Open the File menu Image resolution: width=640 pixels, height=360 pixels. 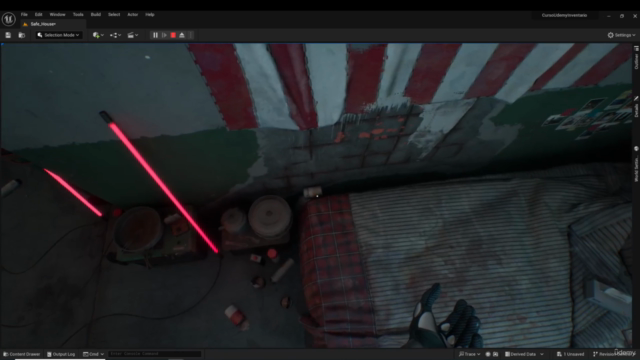(24, 15)
